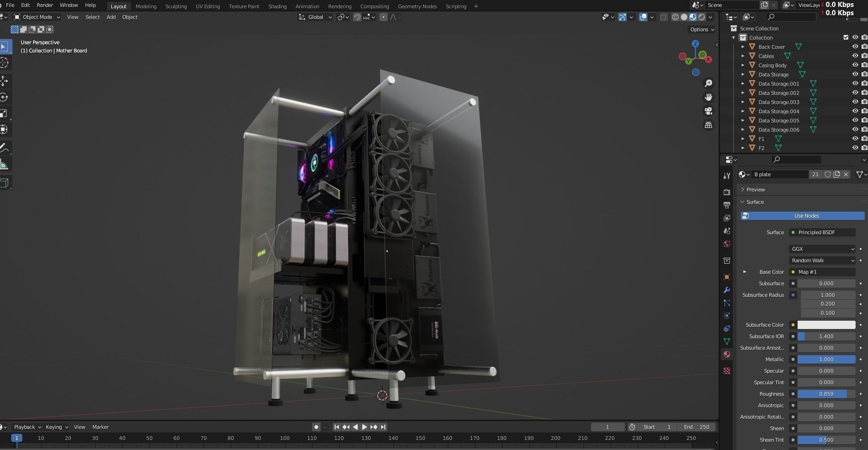Open Random Walk subsurface dropdown

(822, 260)
